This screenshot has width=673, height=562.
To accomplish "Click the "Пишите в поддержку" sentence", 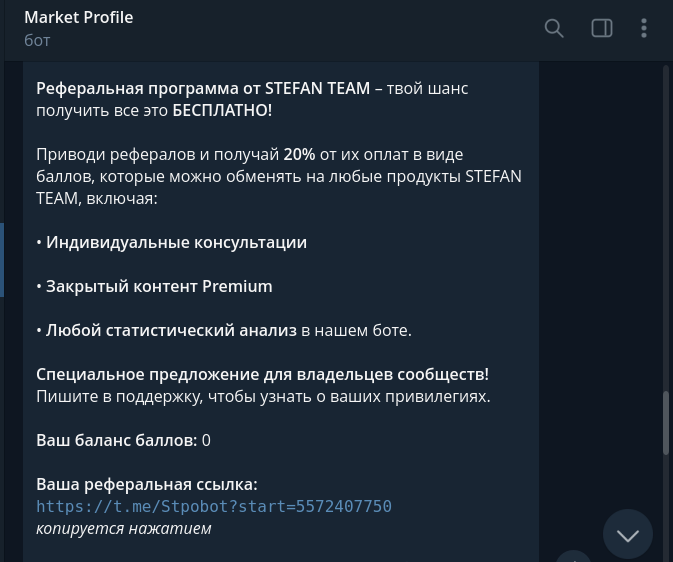I will tap(263, 397).
